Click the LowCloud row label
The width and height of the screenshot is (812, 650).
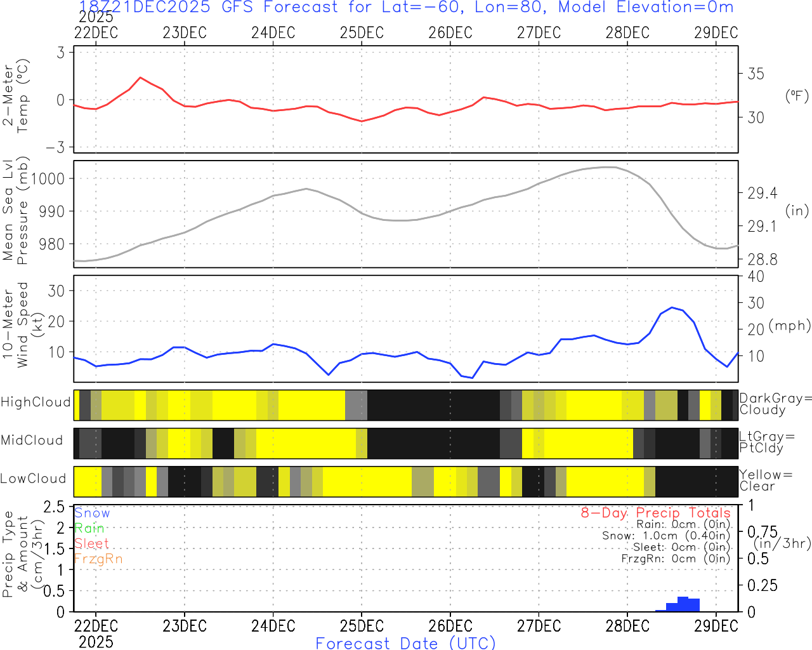pos(33,479)
